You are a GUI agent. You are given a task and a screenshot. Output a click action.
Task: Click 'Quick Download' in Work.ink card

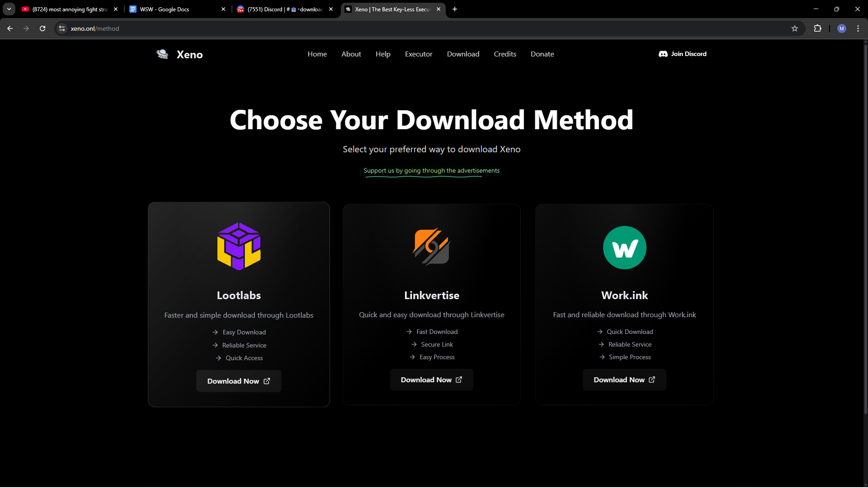[630, 332]
